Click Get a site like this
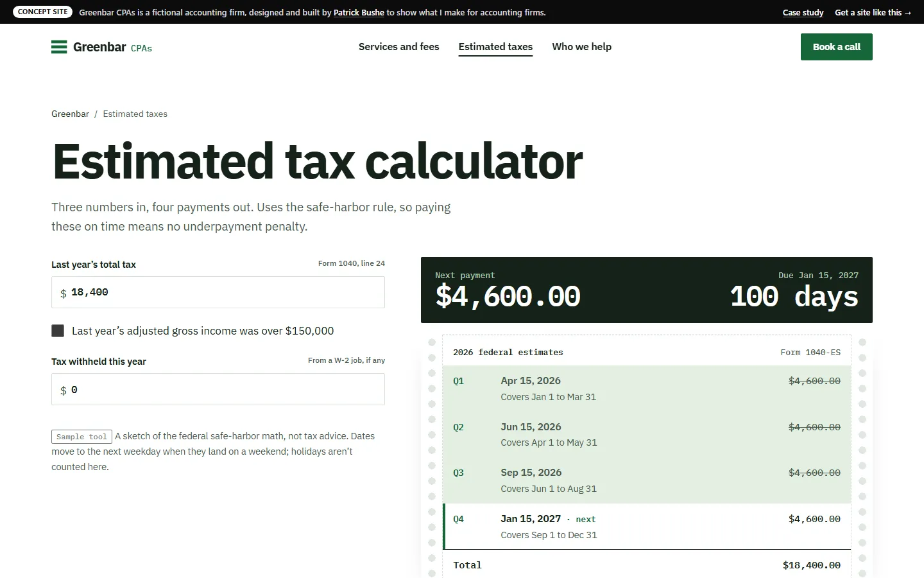Image resolution: width=924 pixels, height=578 pixels. [873, 12]
